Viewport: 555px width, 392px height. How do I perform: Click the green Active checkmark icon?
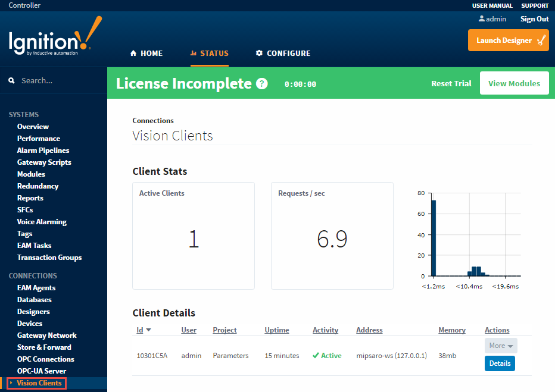pyautogui.click(x=316, y=356)
